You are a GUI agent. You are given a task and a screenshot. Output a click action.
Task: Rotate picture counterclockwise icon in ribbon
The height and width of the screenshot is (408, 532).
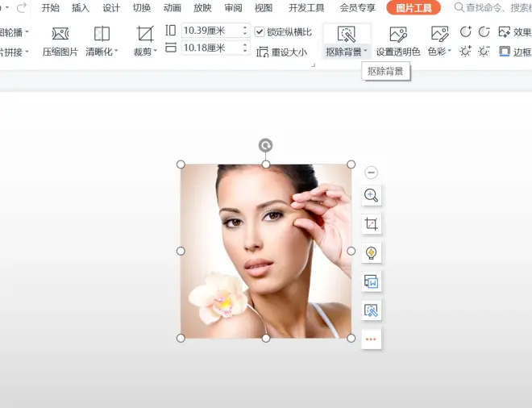pos(484,32)
